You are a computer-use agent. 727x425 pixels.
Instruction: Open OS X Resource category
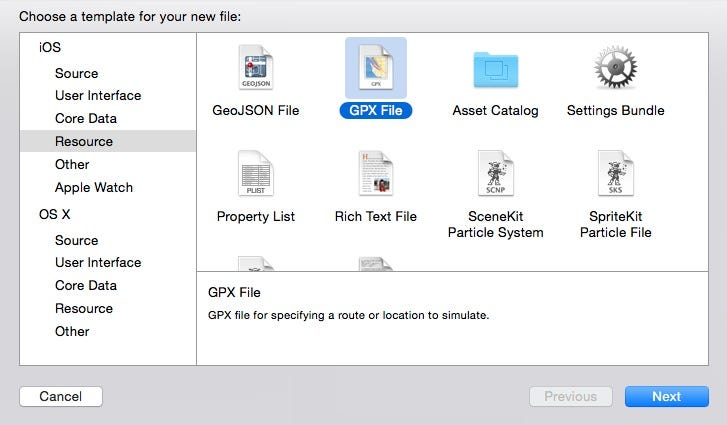[x=84, y=308]
